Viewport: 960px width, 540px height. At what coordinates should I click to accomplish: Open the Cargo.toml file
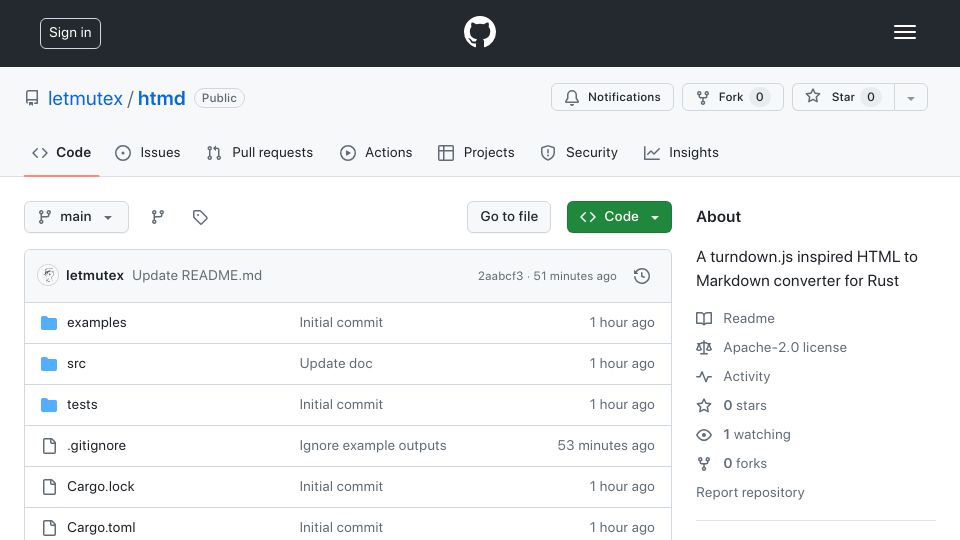click(x=101, y=528)
